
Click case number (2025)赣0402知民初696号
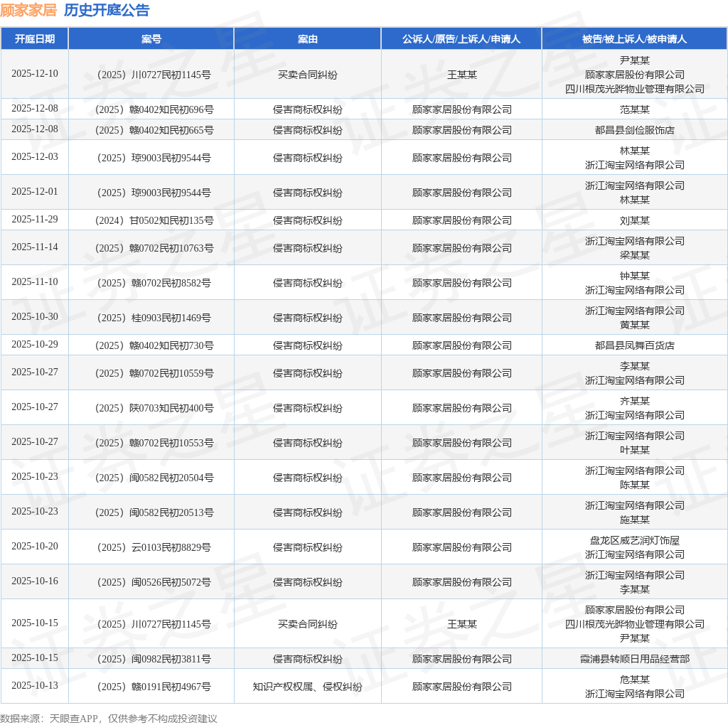pyautogui.click(x=154, y=109)
